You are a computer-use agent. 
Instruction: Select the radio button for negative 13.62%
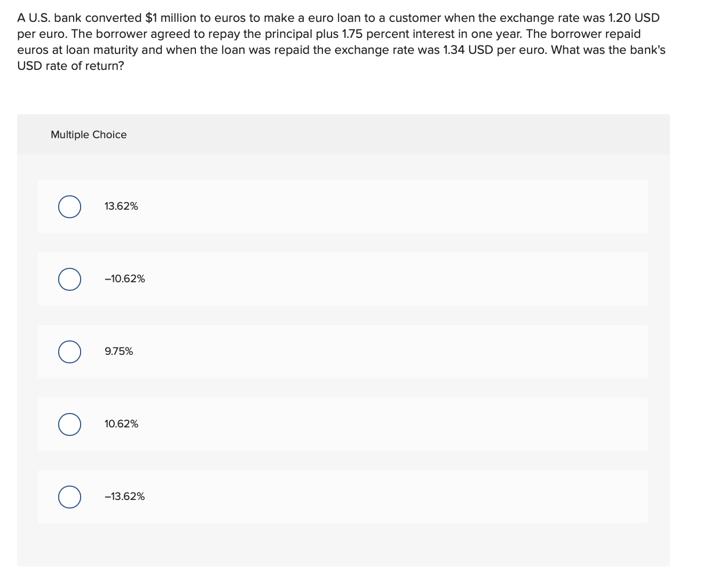(70, 497)
